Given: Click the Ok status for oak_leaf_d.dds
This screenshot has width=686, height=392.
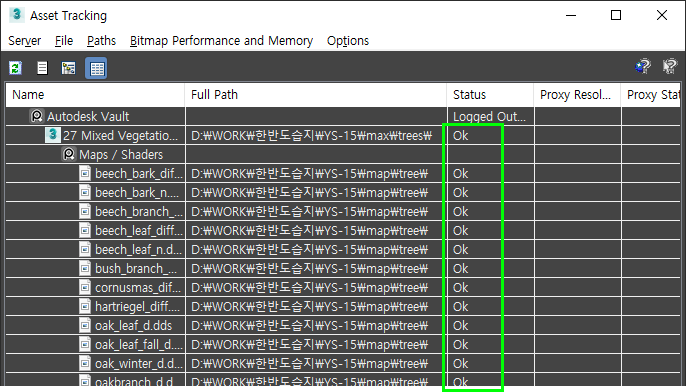Looking at the screenshot, I should (x=461, y=326).
